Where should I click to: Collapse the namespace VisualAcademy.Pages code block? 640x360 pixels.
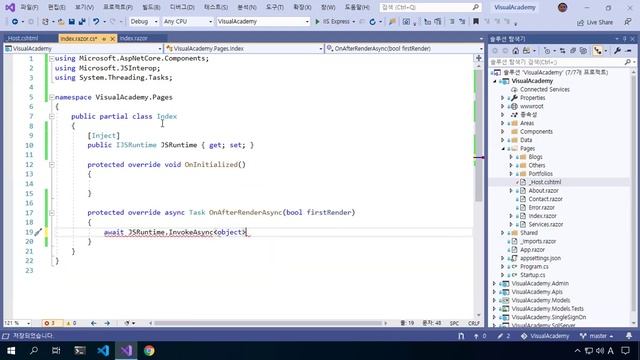[52, 97]
